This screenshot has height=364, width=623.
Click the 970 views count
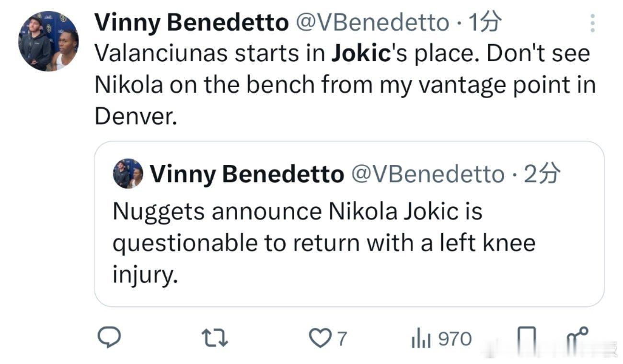pyautogui.click(x=455, y=340)
